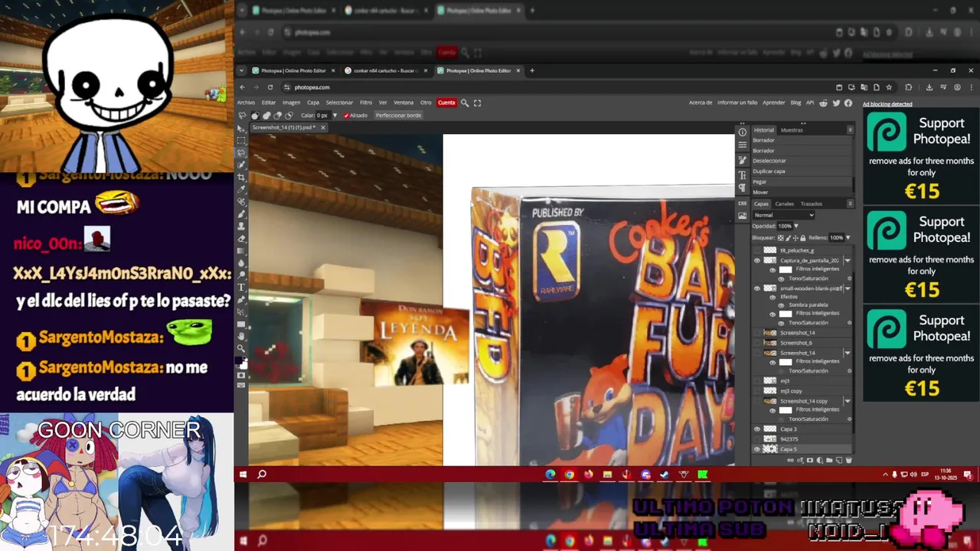Open the CSS panel icon
980x551 pixels.
pos(742,204)
